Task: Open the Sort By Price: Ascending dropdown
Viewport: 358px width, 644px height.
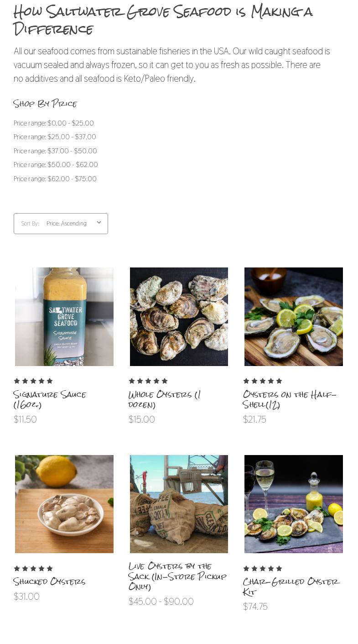Action: tap(61, 224)
